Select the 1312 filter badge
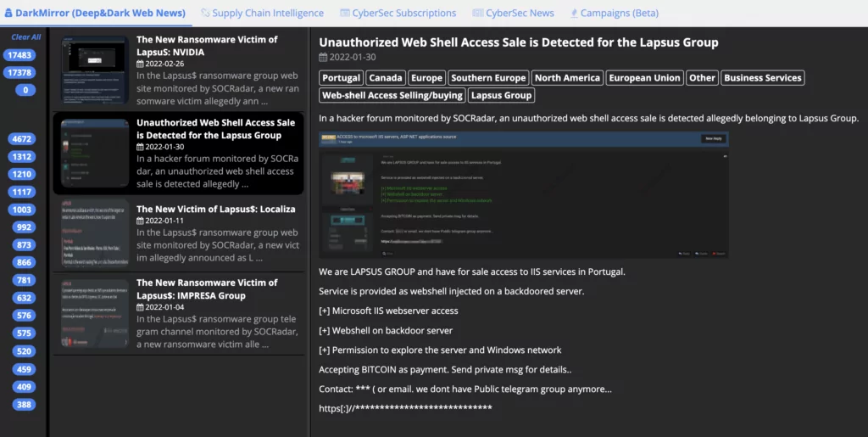Viewport: 868px width, 437px height. [x=21, y=157]
